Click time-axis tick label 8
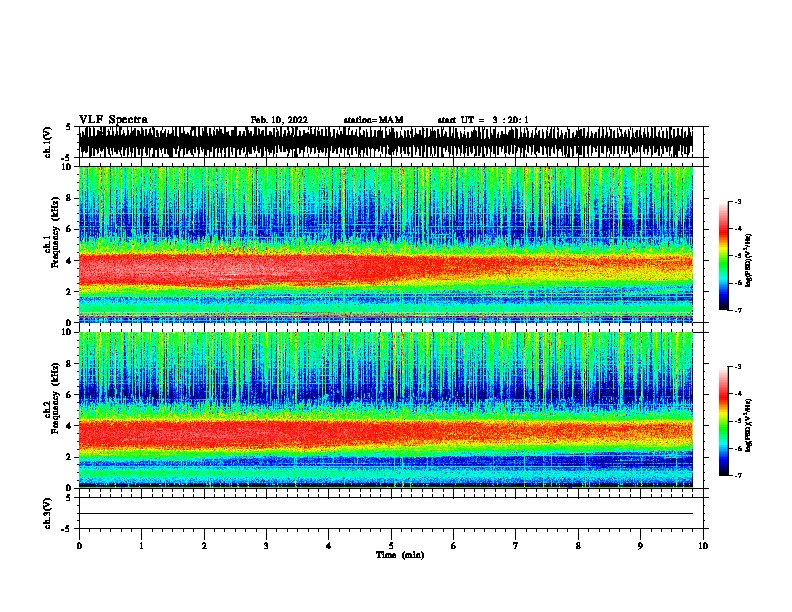Image resolution: width=792 pixels, height=612 pixels. tap(578, 545)
